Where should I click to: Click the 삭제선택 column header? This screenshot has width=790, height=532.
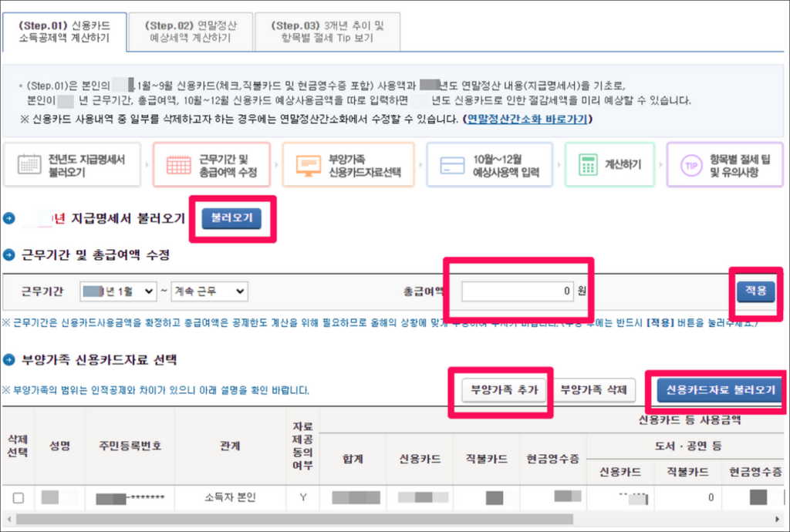coord(18,446)
